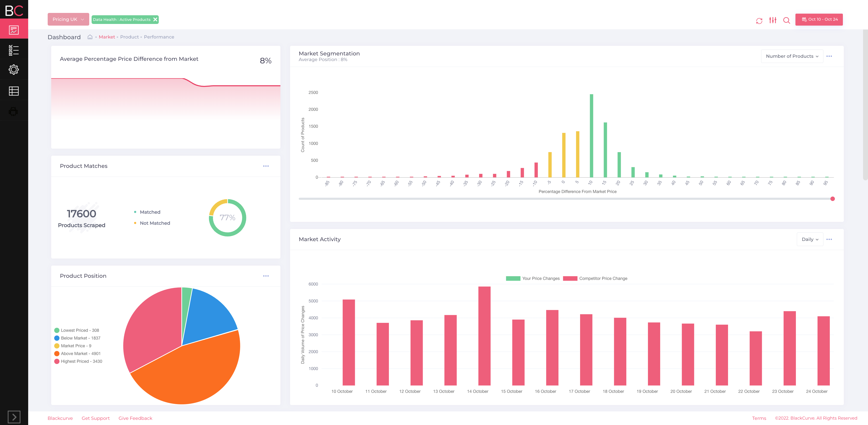Click the Give Feedback link in footer
The image size is (868, 425).
click(x=135, y=418)
